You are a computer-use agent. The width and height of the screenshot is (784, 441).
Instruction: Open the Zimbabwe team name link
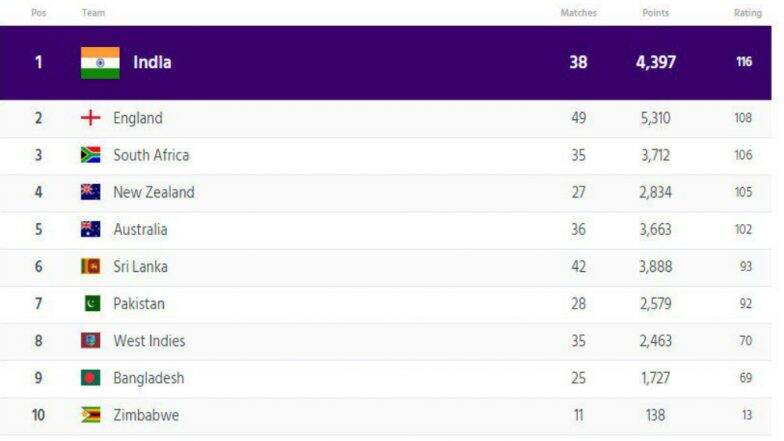[x=146, y=415]
